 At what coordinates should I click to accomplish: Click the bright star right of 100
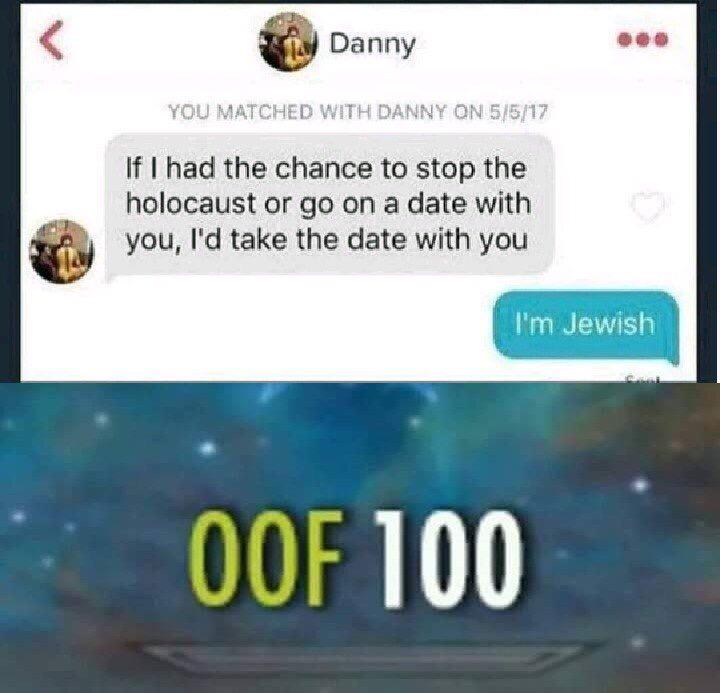tap(641, 485)
